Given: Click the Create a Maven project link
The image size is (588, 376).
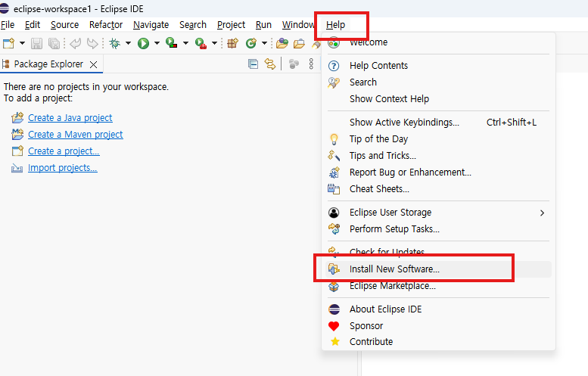Looking at the screenshot, I should (x=76, y=134).
